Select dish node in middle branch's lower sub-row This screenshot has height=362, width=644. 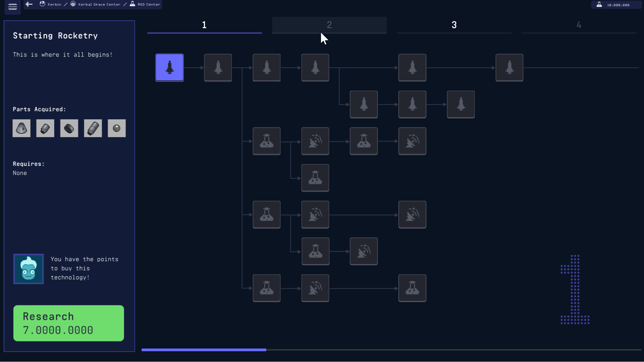(x=364, y=251)
